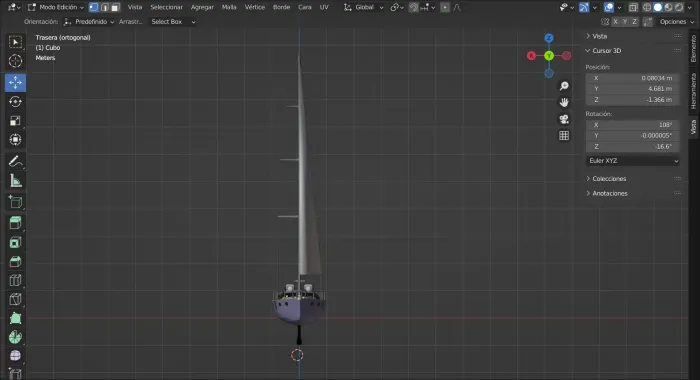700x380 pixels.
Task: Collapse the Cursor 3D panel
Action: [603, 50]
